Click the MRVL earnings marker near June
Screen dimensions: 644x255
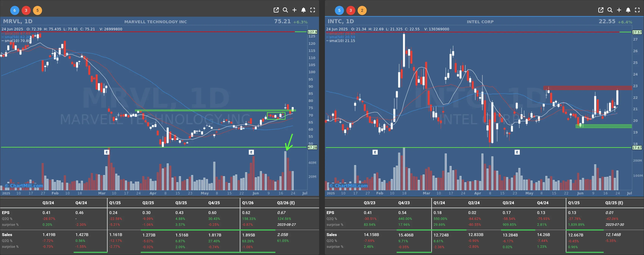251,152
